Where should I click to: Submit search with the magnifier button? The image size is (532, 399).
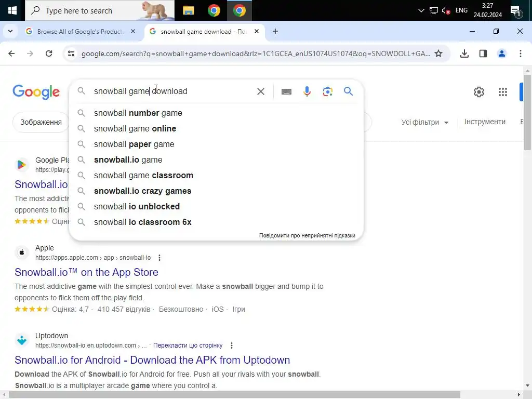[348, 91]
